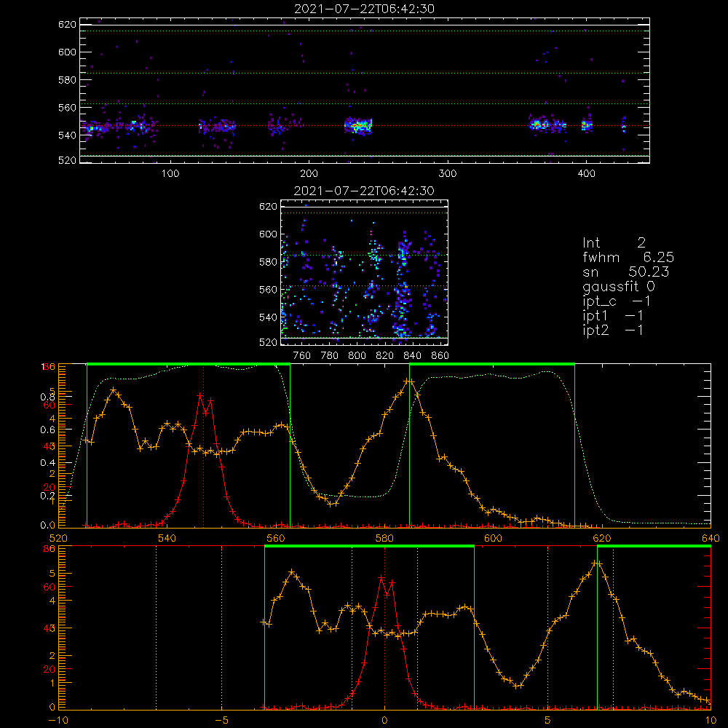Click the middle-image x-axis label '760'
Screen dimensions: 728x728
click(302, 356)
